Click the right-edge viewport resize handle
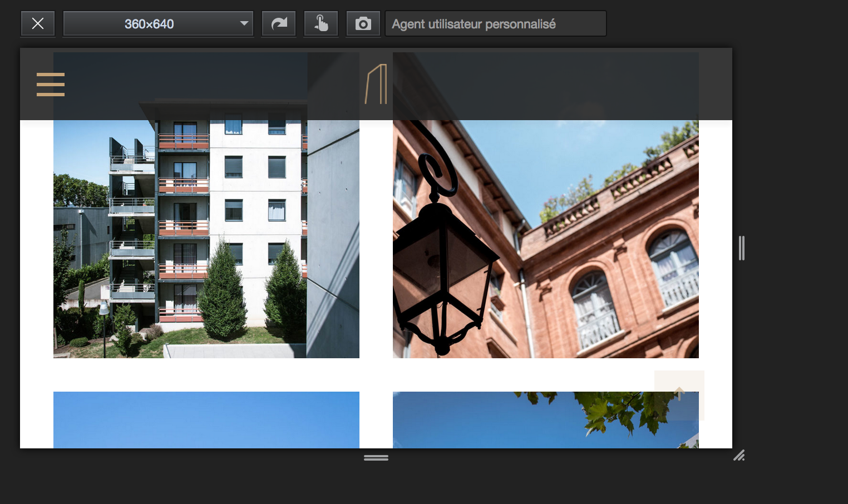848x504 pixels. tap(741, 248)
